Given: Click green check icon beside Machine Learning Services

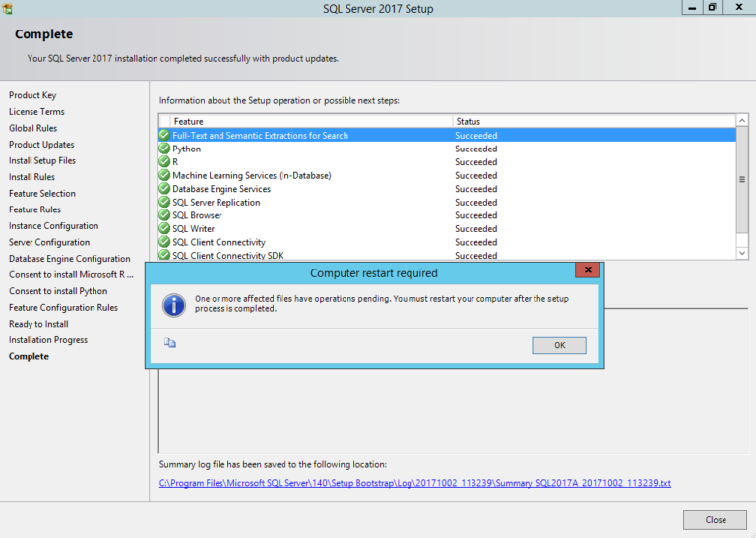Looking at the screenshot, I should point(164,175).
